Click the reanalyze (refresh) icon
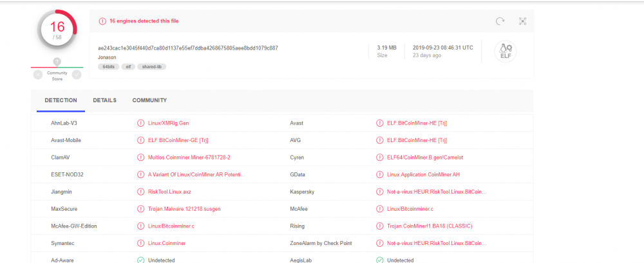Viewport: 644px width, 263px height. click(x=500, y=21)
